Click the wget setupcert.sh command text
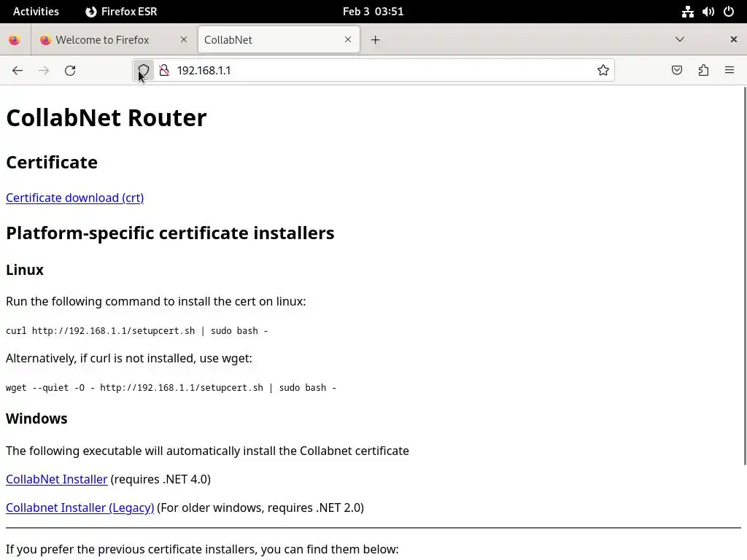747x560 pixels. pos(171,388)
